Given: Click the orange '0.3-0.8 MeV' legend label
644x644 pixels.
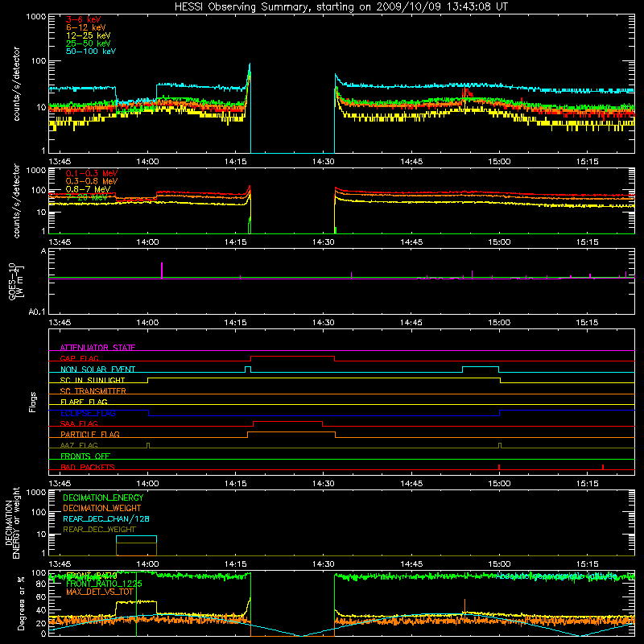Looking at the screenshot, I should coord(92,181).
